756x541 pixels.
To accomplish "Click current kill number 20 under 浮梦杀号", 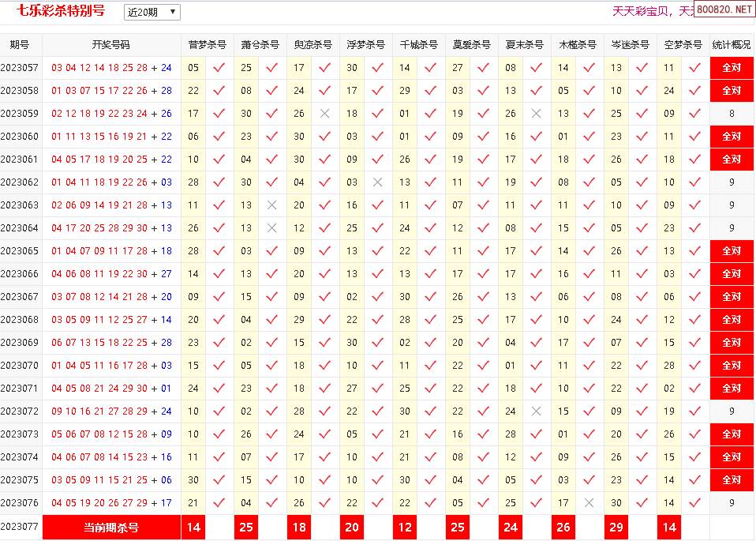I will [x=352, y=527].
